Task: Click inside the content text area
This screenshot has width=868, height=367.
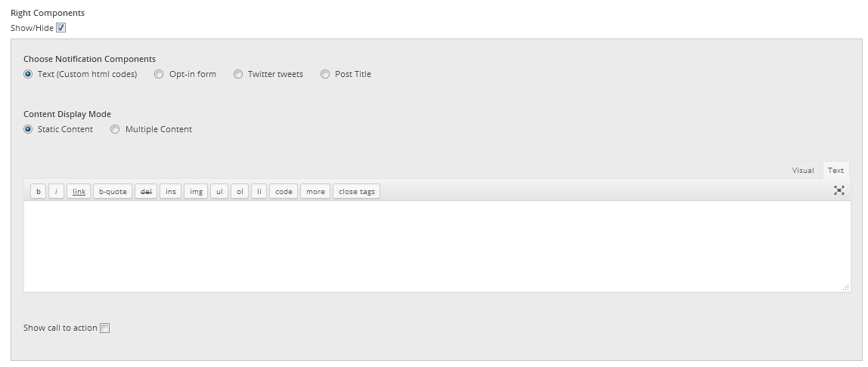Action: [x=437, y=246]
